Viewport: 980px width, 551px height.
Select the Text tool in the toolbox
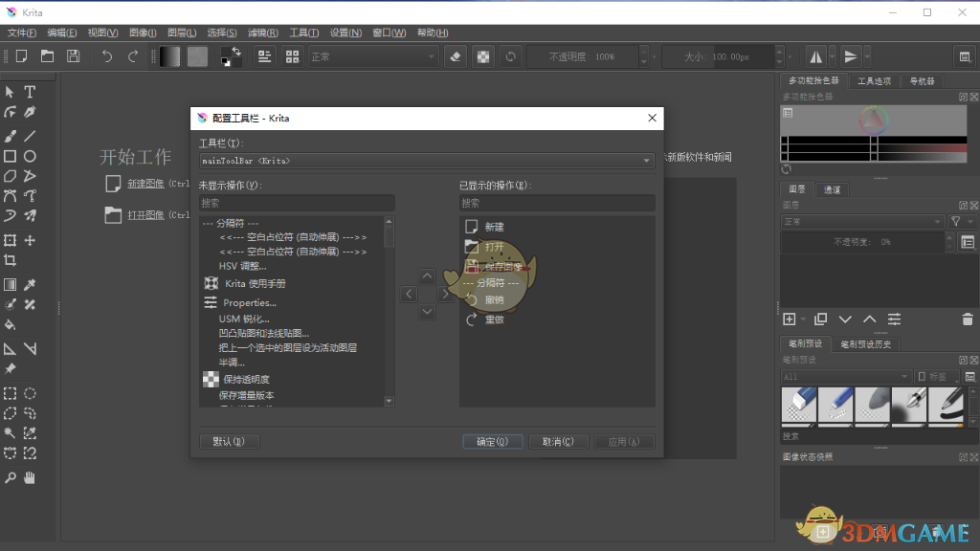coord(30,92)
